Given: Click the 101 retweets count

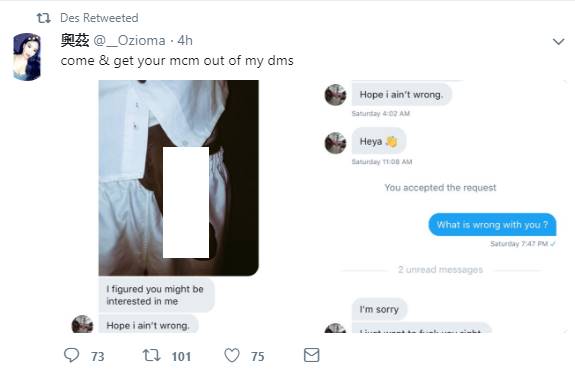Looking at the screenshot, I should pos(181,356).
